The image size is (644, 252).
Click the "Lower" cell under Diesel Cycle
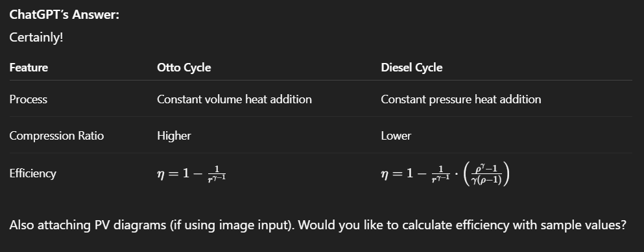[x=396, y=136]
